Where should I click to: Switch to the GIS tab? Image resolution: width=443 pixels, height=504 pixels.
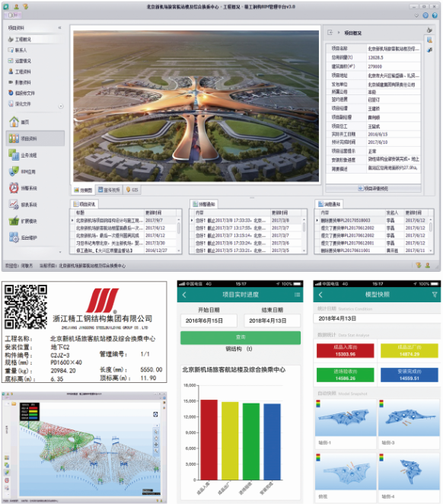point(132,190)
